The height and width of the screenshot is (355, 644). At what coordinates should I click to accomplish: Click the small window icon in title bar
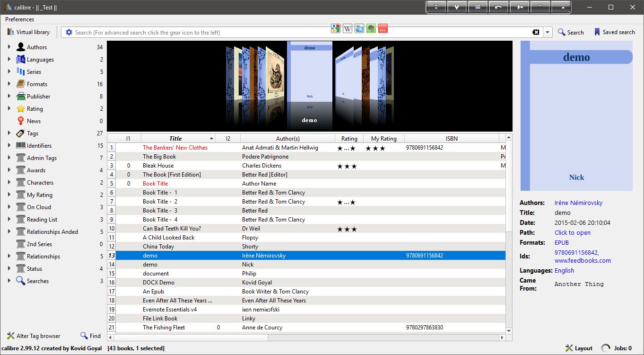tap(478, 7)
